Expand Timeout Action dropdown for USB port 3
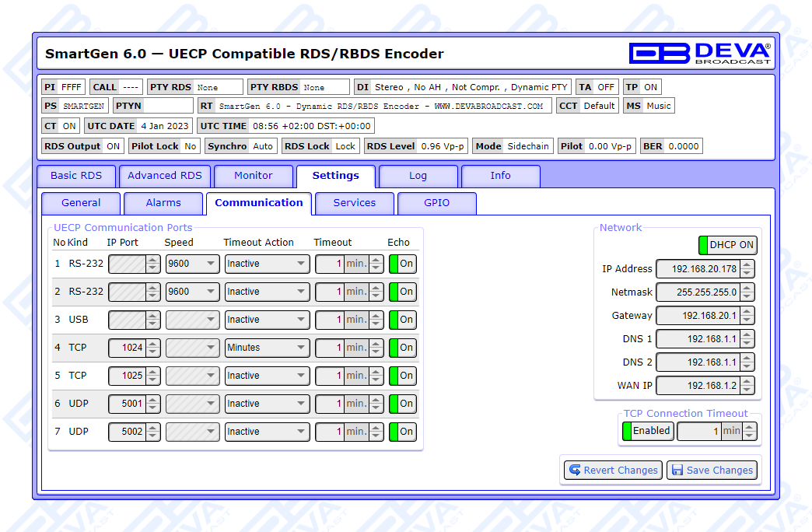Screen dimensions: 812x532 click(x=267, y=320)
